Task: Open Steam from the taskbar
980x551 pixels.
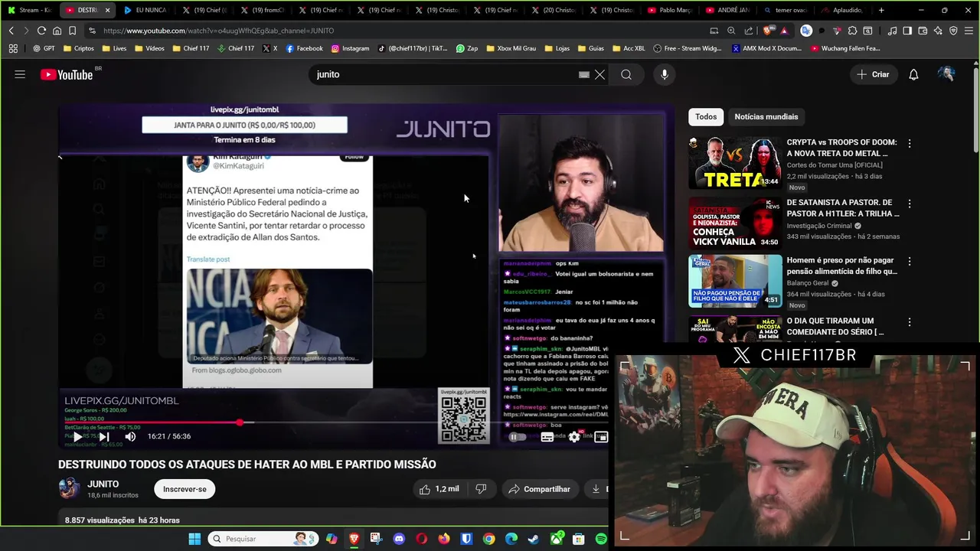Action: pos(534,539)
